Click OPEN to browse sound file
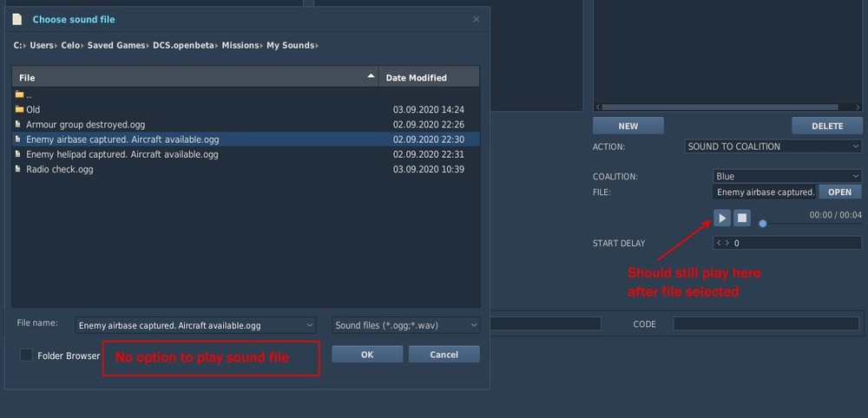The height and width of the screenshot is (418, 868). [839, 192]
